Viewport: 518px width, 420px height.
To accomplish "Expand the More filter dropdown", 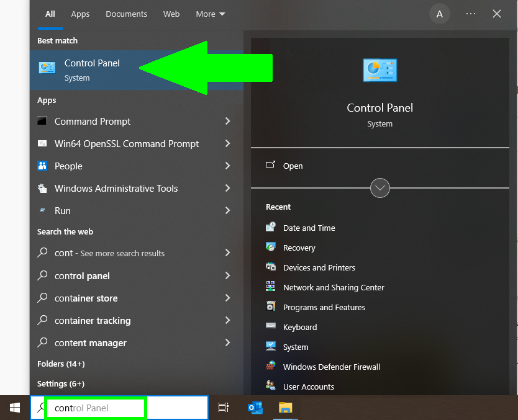I will point(211,14).
